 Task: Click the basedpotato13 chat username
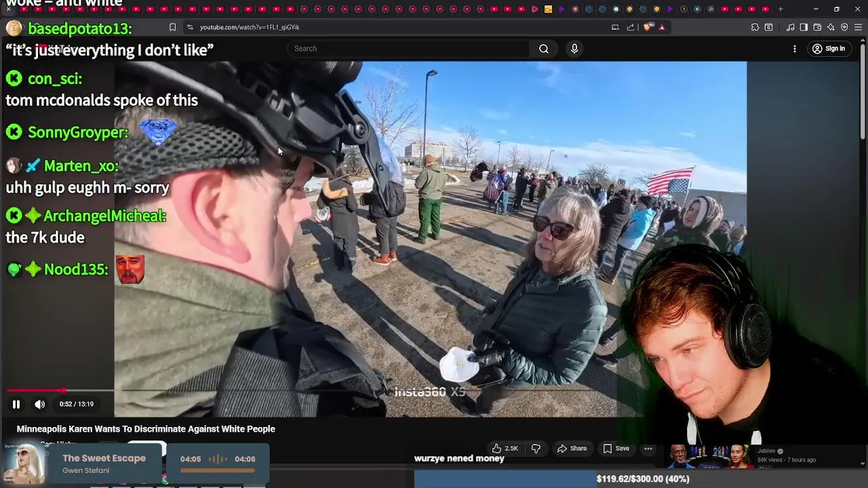coord(80,28)
